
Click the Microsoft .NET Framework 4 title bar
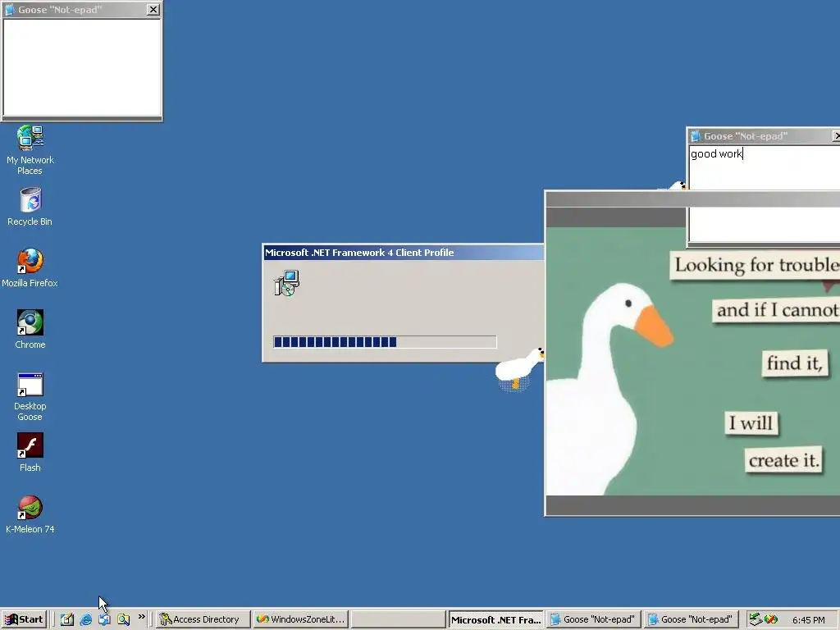404,253
